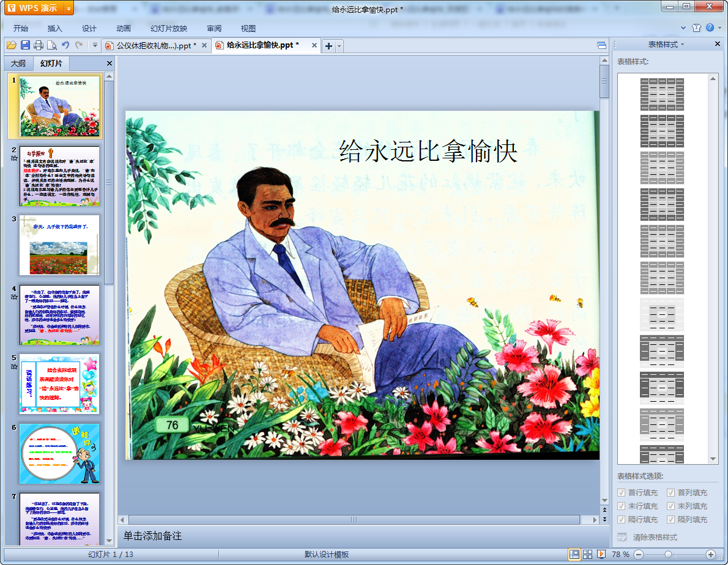Click the zoom slider handle
728x565 pixels.
(668, 555)
